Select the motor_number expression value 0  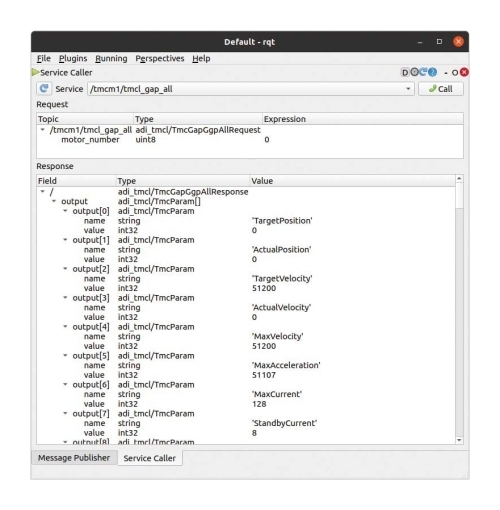tap(267, 140)
